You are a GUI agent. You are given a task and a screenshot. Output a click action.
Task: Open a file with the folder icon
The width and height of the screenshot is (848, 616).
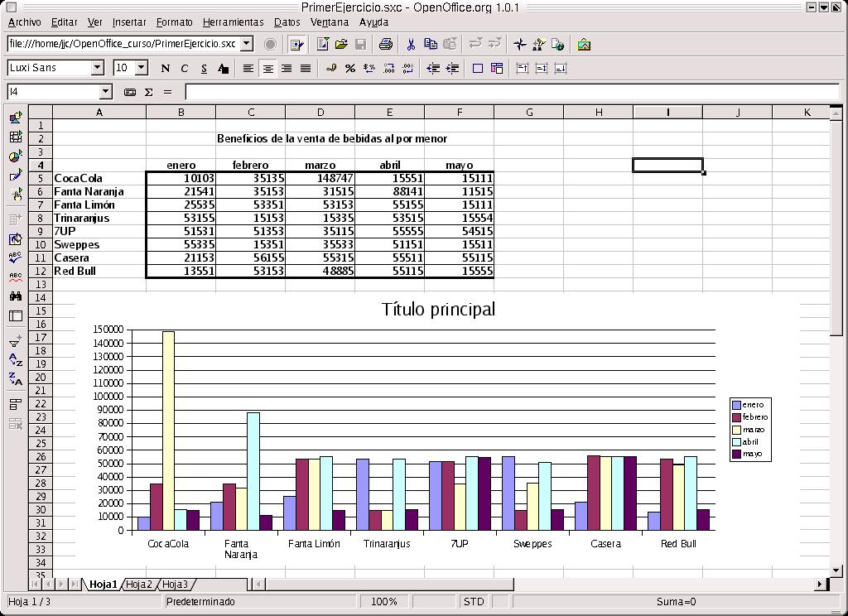click(341, 45)
